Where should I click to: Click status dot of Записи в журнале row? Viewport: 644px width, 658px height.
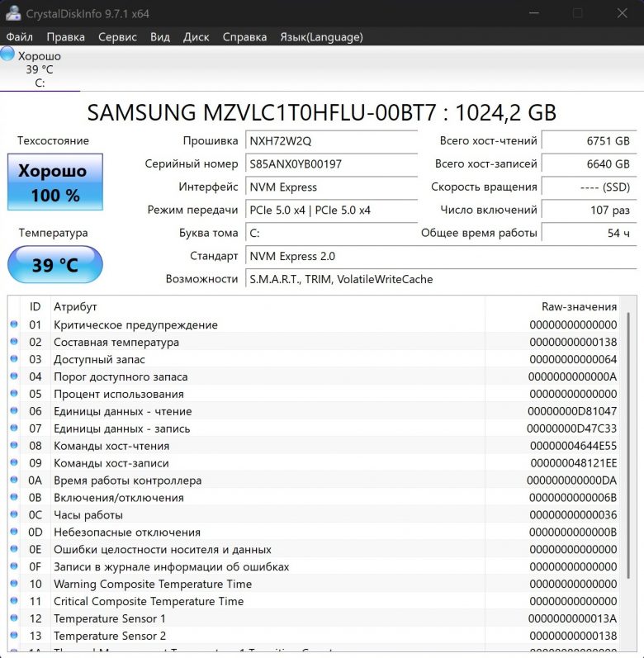14,566
